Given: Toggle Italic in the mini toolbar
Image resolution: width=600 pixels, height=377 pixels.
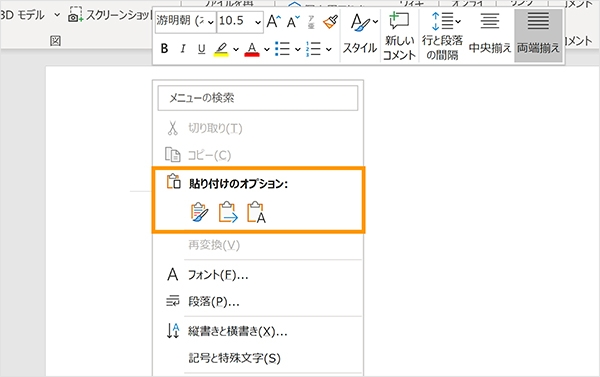Looking at the screenshot, I should click(x=183, y=49).
